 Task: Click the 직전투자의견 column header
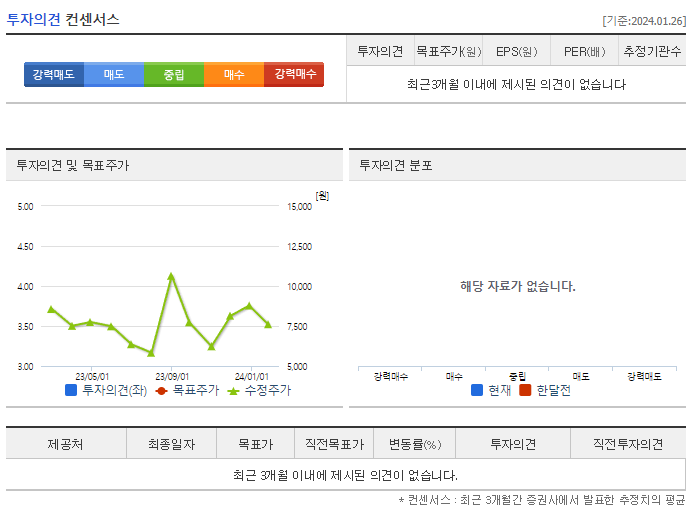click(x=628, y=444)
